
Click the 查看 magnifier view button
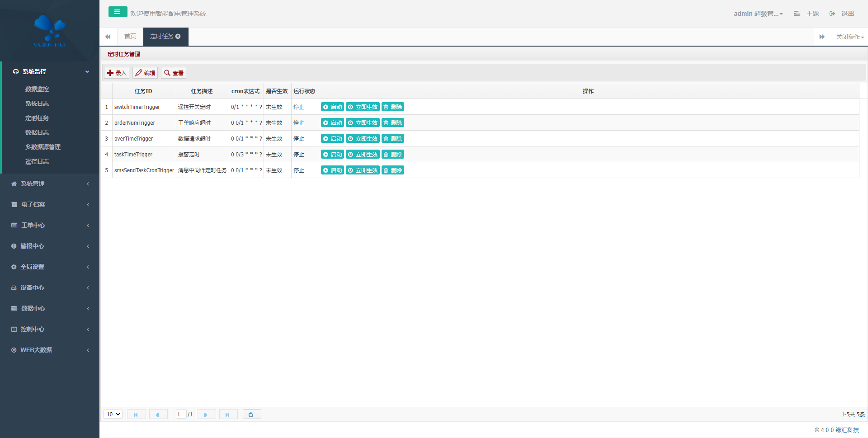tap(174, 73)
